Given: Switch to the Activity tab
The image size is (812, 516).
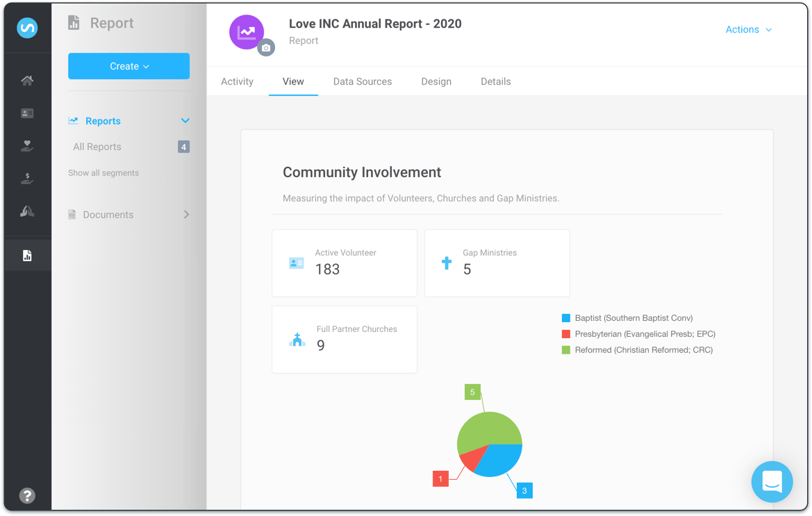Looking at the screenshot, I should pyautogui.click(x=237, y=81).
